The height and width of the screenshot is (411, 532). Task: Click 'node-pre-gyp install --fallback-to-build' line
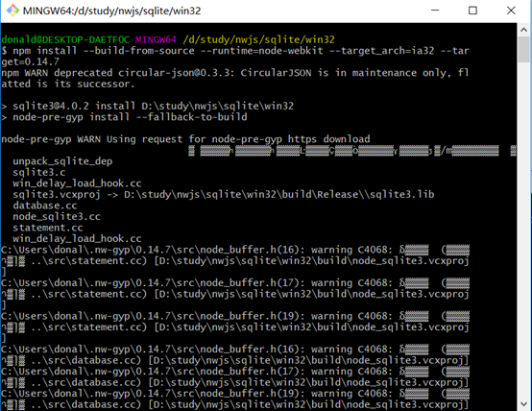point(124,117)
